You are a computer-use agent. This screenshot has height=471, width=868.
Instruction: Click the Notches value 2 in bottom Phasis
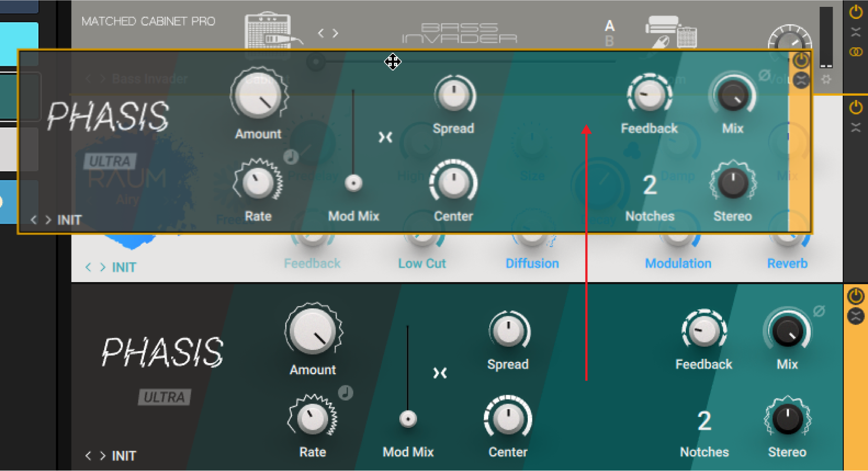pos(704,421)
